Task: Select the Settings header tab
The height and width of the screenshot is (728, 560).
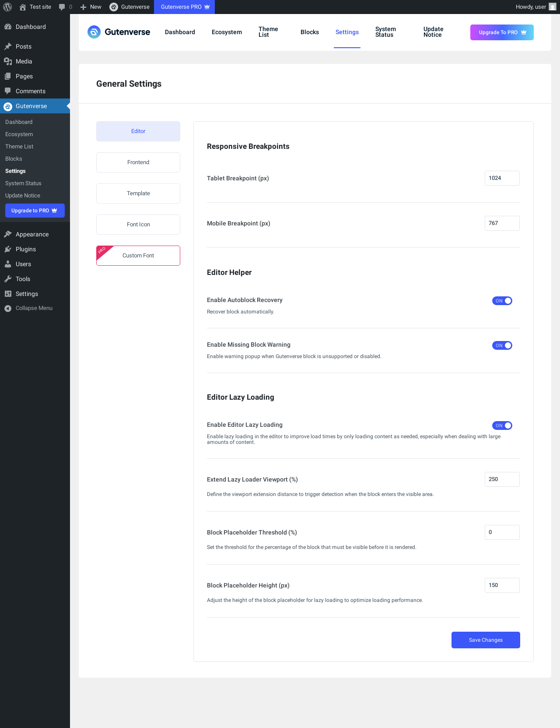Action: (347, 32)
